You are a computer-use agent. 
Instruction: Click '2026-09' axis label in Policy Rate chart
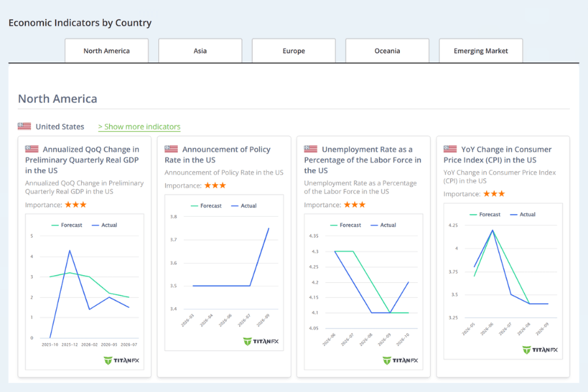click(x=263, y=320)
